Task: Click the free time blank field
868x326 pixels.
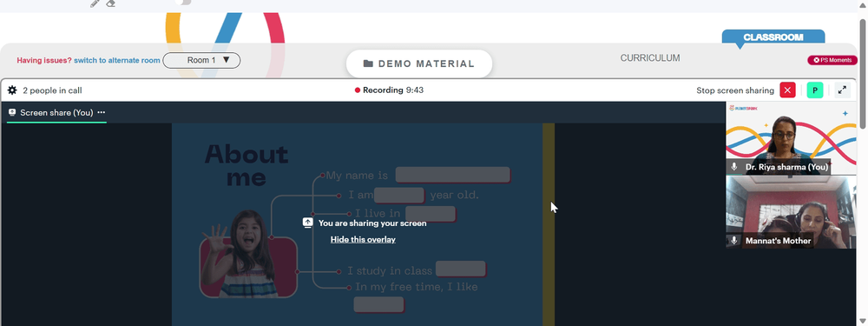Action: tap(378, 304)
